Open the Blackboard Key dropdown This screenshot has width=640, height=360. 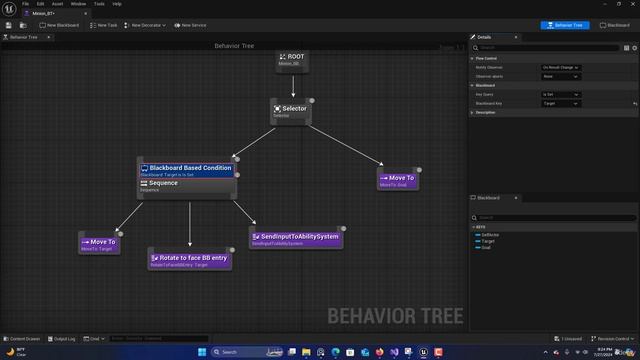pos(561,104)
